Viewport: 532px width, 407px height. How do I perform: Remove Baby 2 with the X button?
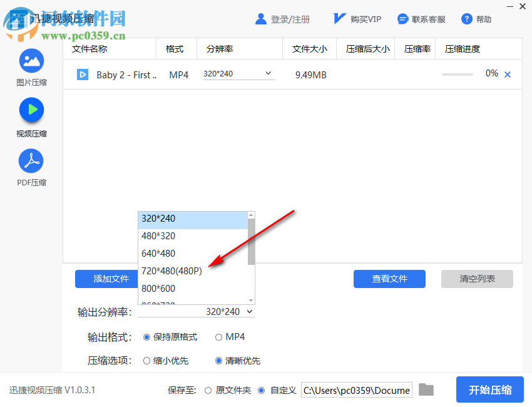coord(507,74)
